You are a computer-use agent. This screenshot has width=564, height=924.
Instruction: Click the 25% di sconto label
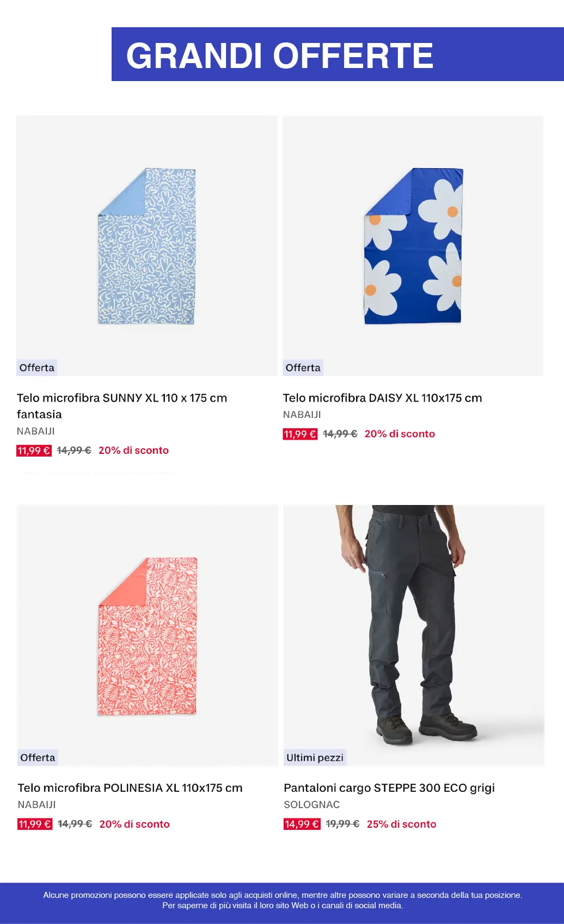pyautogui.click(x=401, y=824)
